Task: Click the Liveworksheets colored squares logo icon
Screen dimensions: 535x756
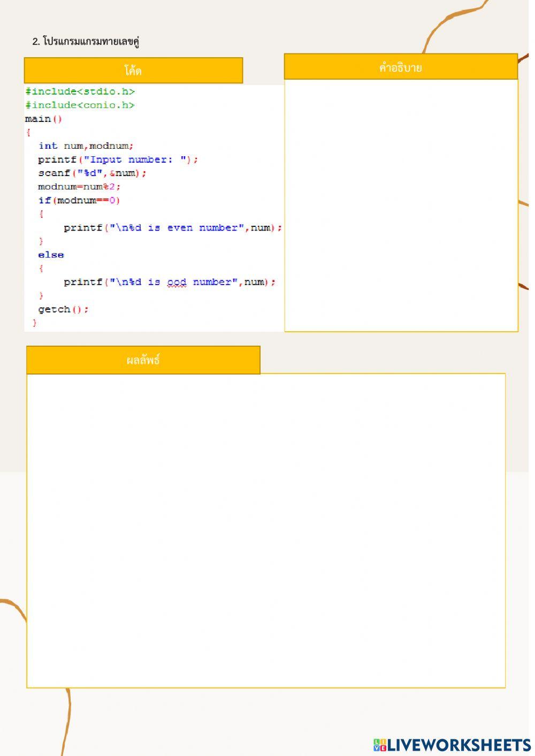Action: click(x=380, y=745)
